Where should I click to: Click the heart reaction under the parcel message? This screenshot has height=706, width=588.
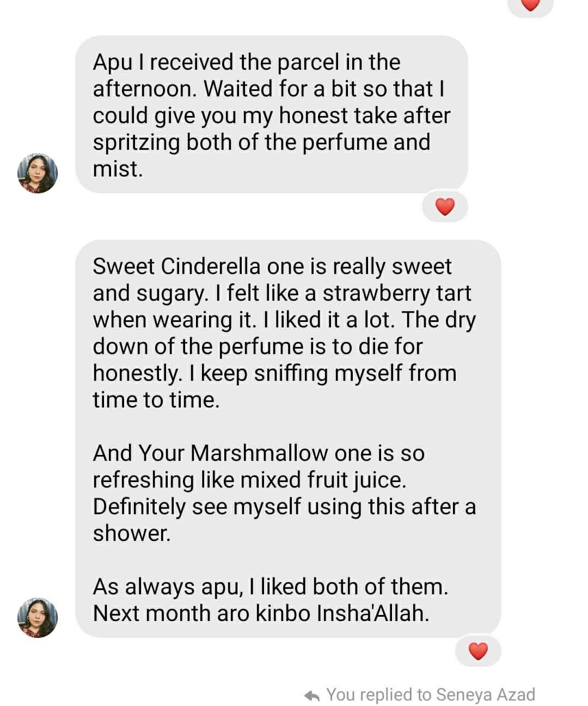[x=445, y=206]
